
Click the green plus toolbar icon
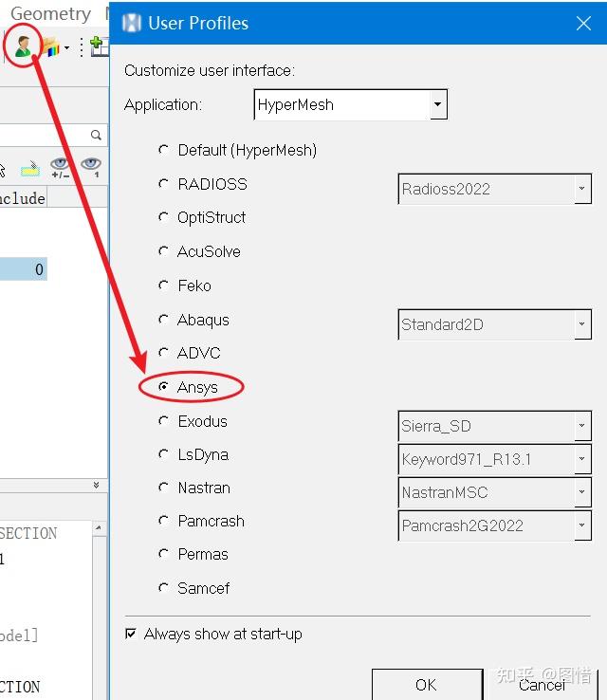(98, 46)
